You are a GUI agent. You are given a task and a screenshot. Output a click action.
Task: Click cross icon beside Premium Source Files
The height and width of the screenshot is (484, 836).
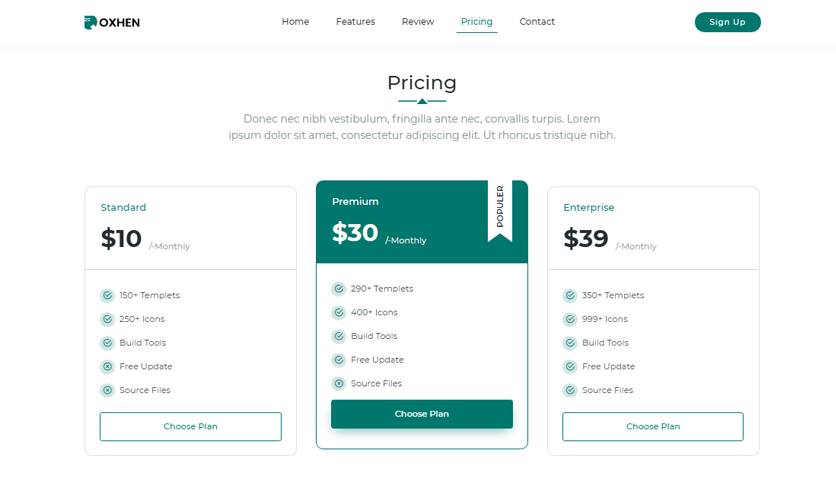click(339, 384)
